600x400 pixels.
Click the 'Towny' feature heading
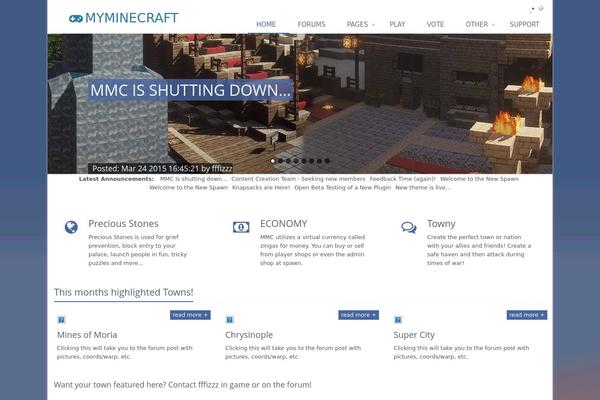point(441,224)
